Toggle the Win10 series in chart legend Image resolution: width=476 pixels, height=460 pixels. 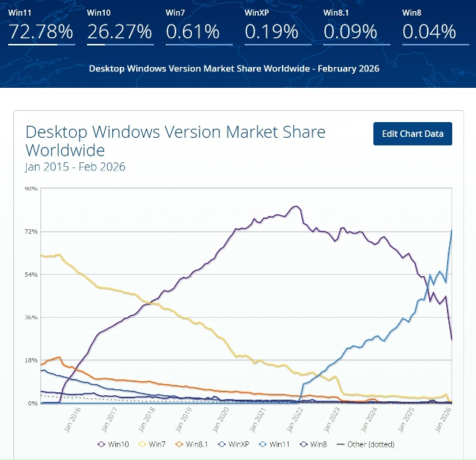112,444
